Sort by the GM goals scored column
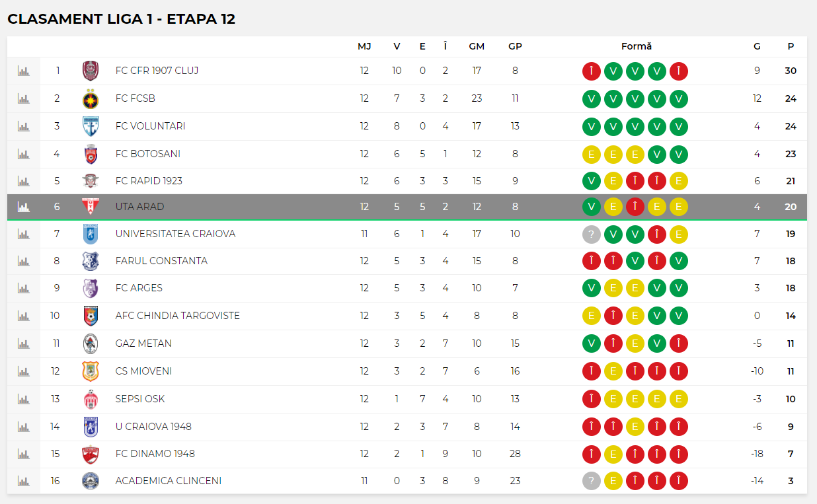Image resolution: width=817 pixels, height=504 pixels. 477,46
